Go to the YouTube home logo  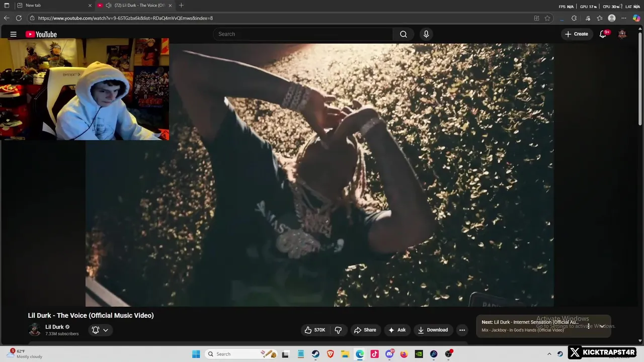tap(41, 34)
